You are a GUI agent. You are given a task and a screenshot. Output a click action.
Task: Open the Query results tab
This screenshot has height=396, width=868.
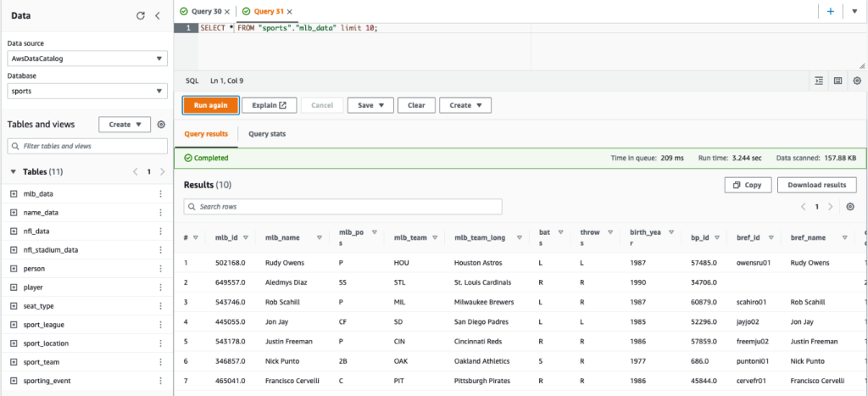[206, 134]
